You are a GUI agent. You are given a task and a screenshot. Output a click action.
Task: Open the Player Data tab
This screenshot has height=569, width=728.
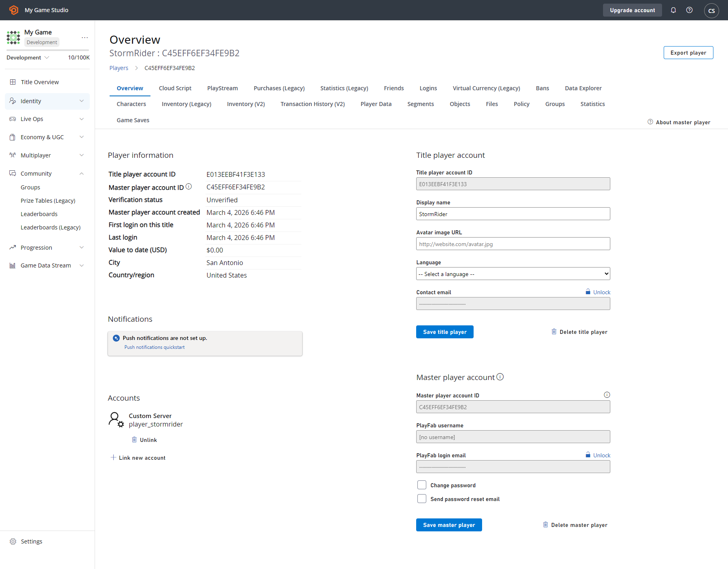click(x=376, y=104)
